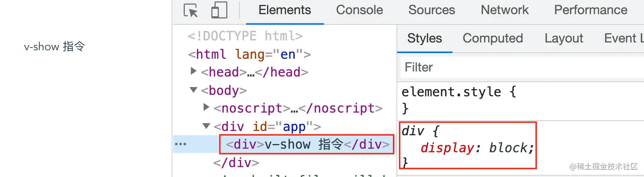Select the Layout sub-tab
Viewport: 644px width, 177px height.
[564, 38]
